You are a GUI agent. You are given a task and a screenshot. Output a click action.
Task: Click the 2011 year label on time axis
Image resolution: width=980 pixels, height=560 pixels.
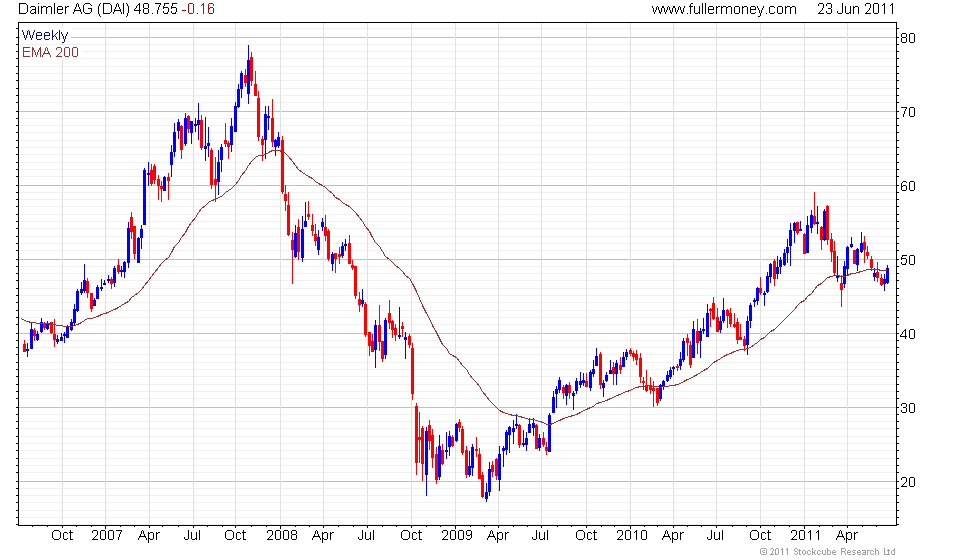coord(805,536)
